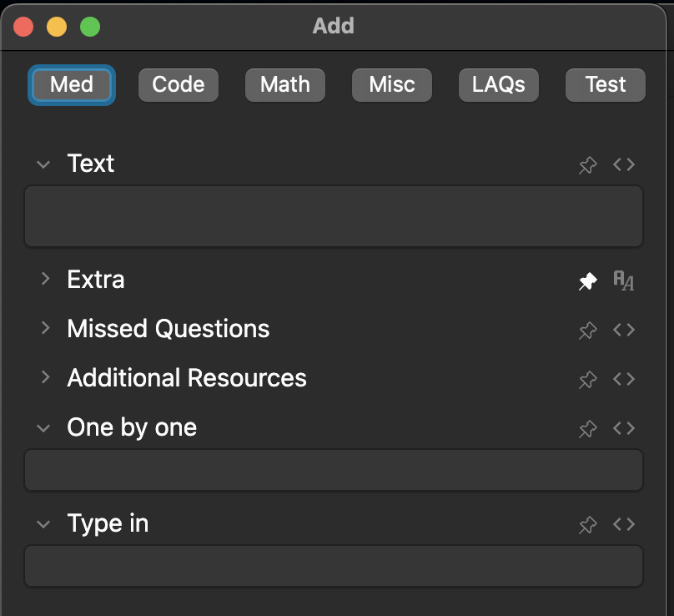The image size is (674, 616).
Task: Pin the Text field
Action: tap(588, 165)
